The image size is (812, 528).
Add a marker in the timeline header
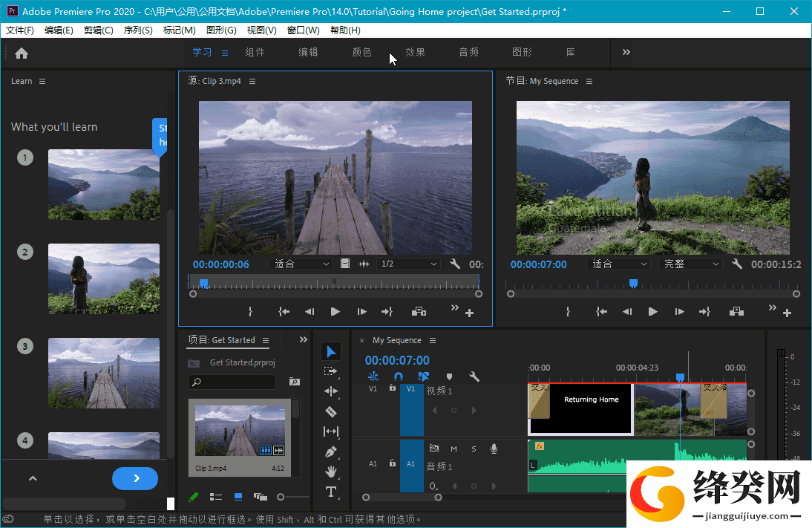pos(449,377)
